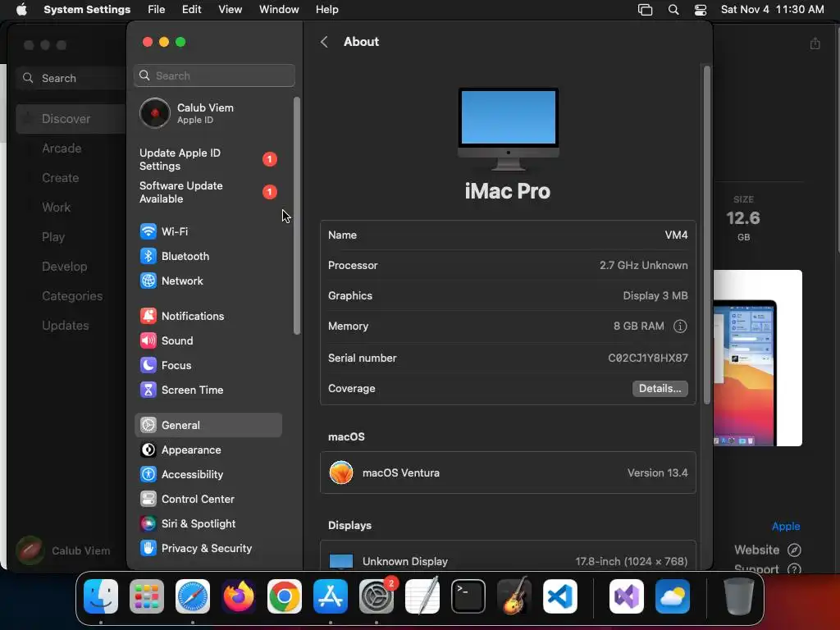
Task: Open the Window menu
Action: 279,10
